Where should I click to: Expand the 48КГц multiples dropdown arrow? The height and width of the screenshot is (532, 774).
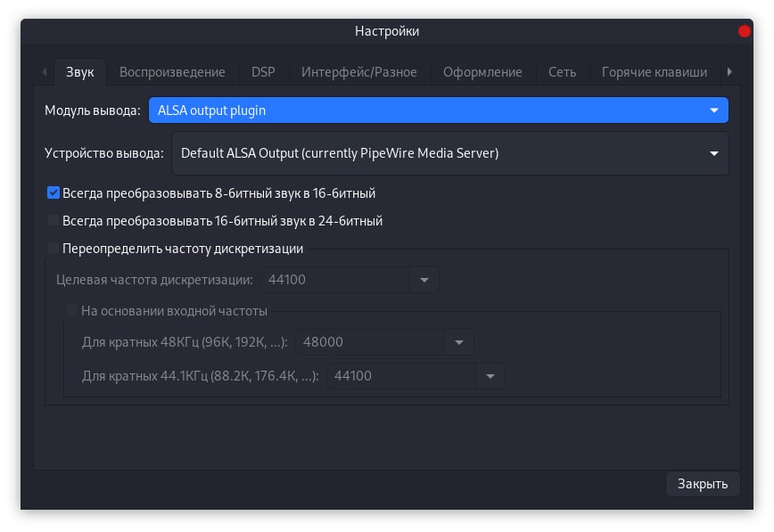pyautogui.click(x=458, y=342)
